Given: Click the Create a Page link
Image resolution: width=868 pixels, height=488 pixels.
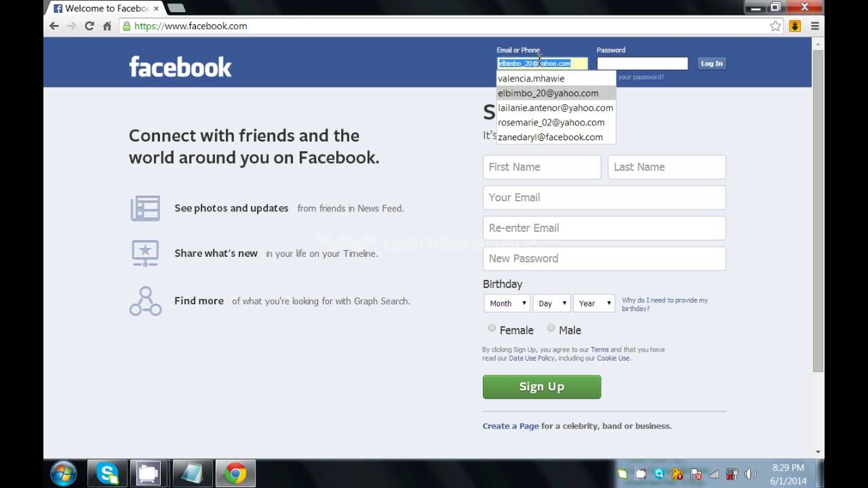Looking at the screenshot, I should [511, 426].
